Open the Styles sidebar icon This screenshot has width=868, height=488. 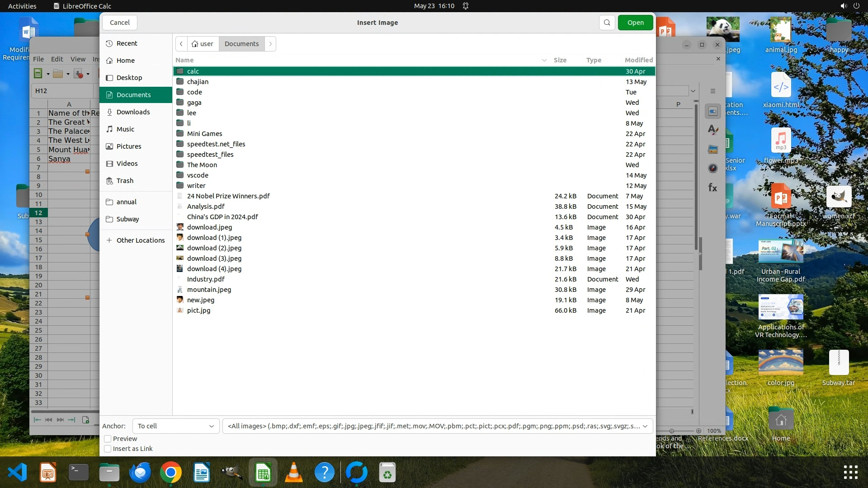[x=713, y=130]
